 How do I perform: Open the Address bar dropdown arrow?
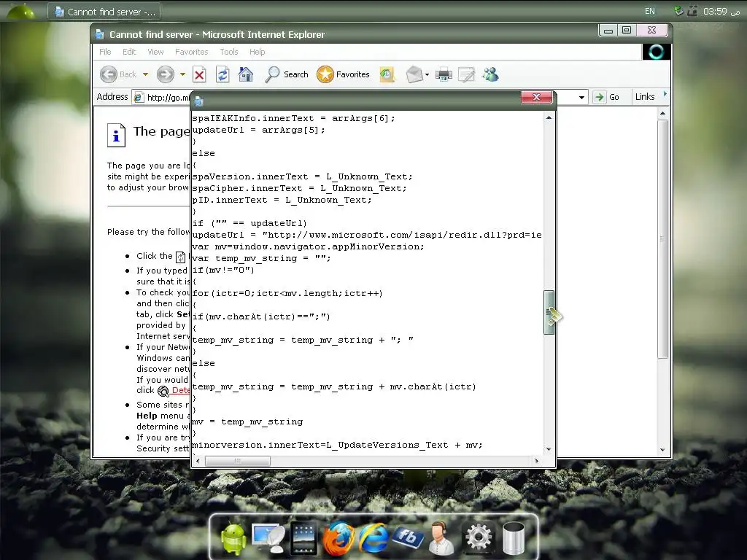pos(581,97)
